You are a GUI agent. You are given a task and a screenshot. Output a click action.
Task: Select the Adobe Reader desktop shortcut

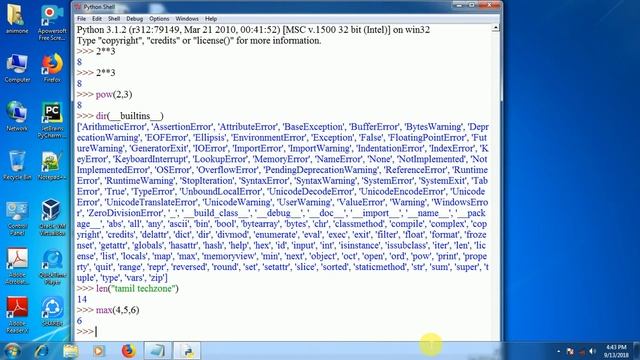click(x=17, y=314)
